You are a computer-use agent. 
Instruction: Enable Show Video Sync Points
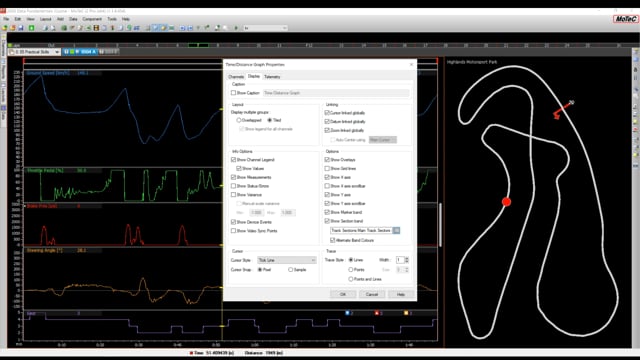click(233, 231)
